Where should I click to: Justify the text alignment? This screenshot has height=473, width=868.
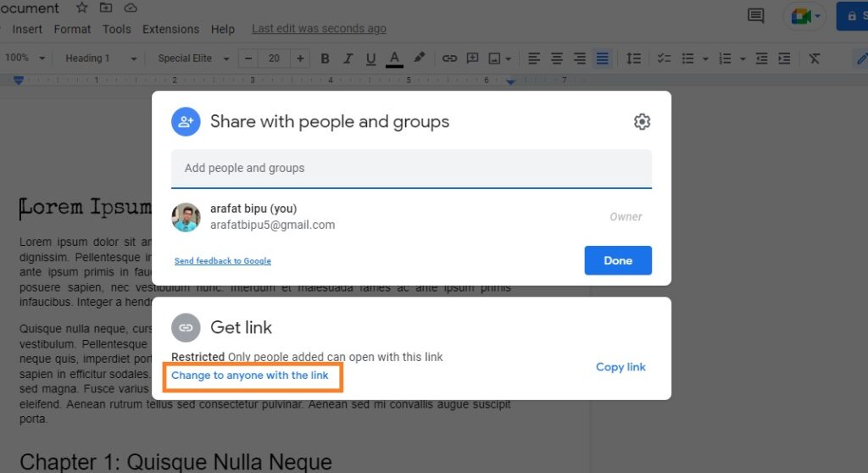click(603, 58)
